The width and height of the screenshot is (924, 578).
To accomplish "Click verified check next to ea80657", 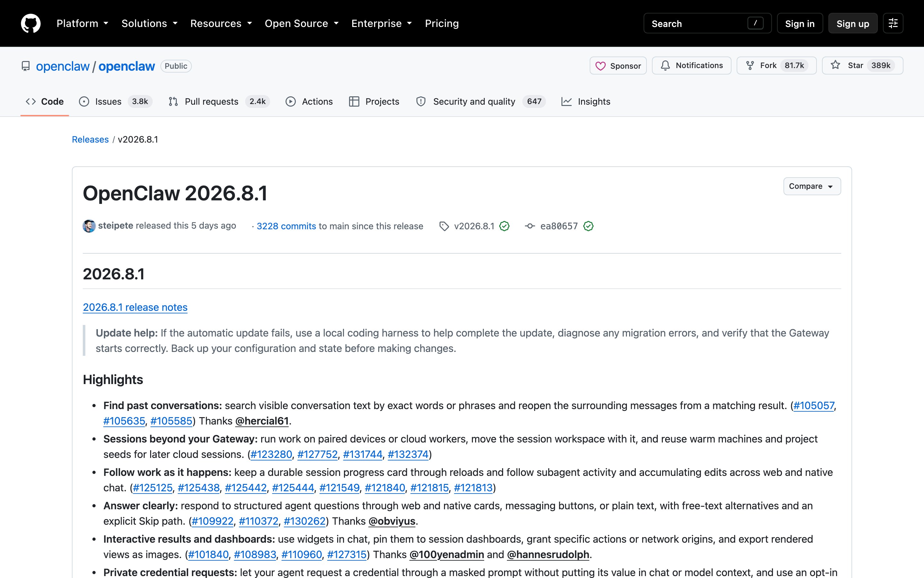I will [588, 226].
